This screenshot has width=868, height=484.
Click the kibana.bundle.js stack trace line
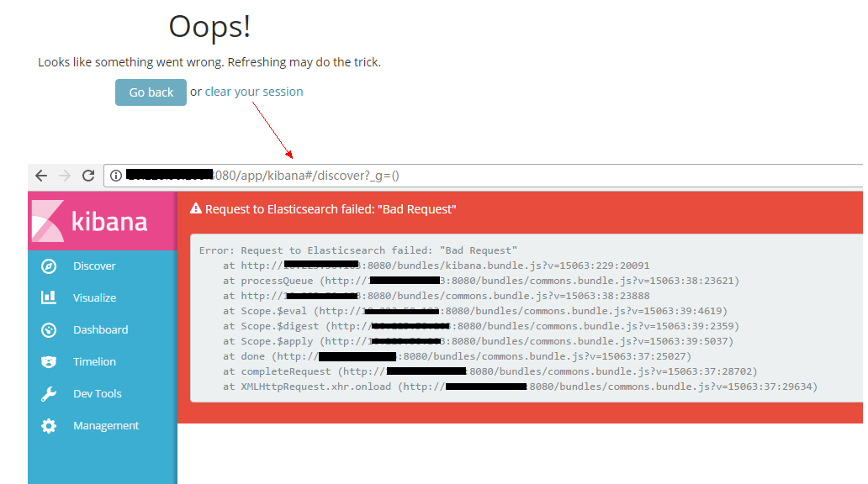coord(437,266)
